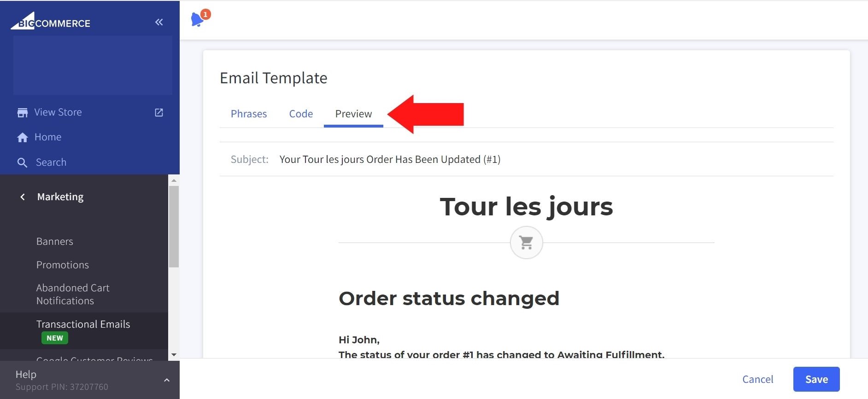Viewport: 868px width, 399px height.
Task: Click the shopping cart icon in preview
Action: point(526,243)
